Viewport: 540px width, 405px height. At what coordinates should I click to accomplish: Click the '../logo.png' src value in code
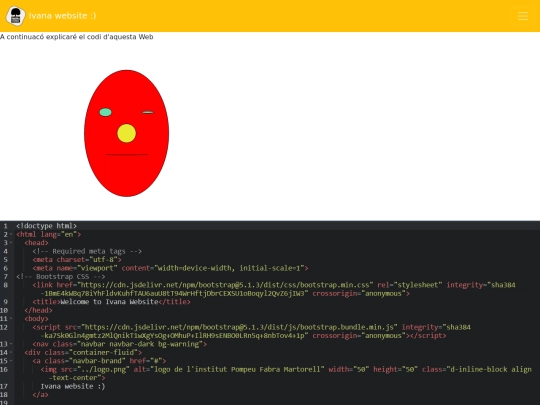pos(103,370)
